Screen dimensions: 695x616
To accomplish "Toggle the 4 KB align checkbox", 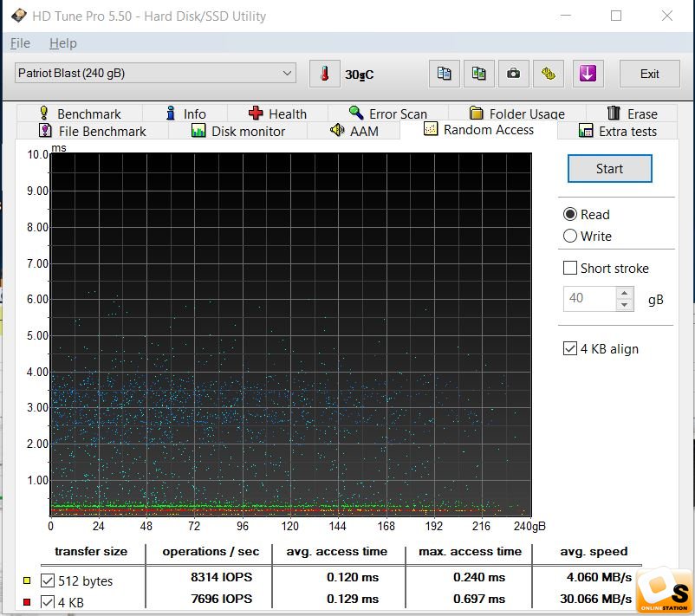I will 570,348.
